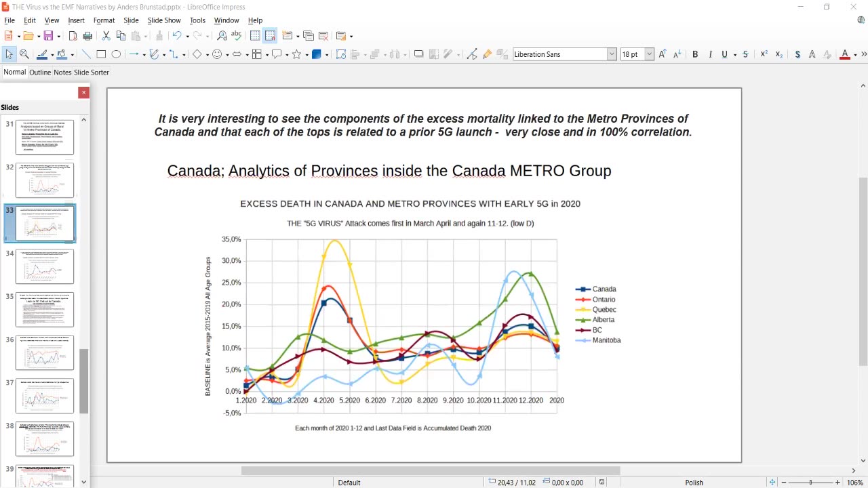Click the Save indicator in status bar
This screenshot has width=868, height=488.
pyautogui.click(x=601, y=483)
